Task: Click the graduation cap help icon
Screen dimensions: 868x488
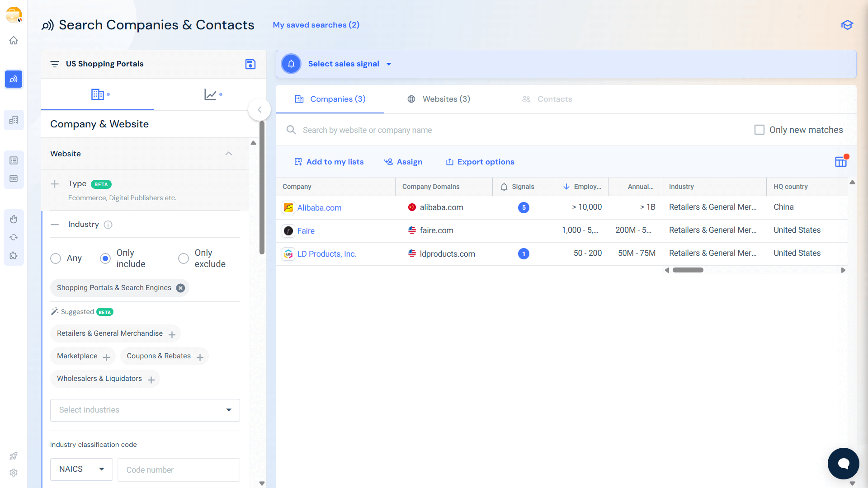Action: (x=847, y=25)
